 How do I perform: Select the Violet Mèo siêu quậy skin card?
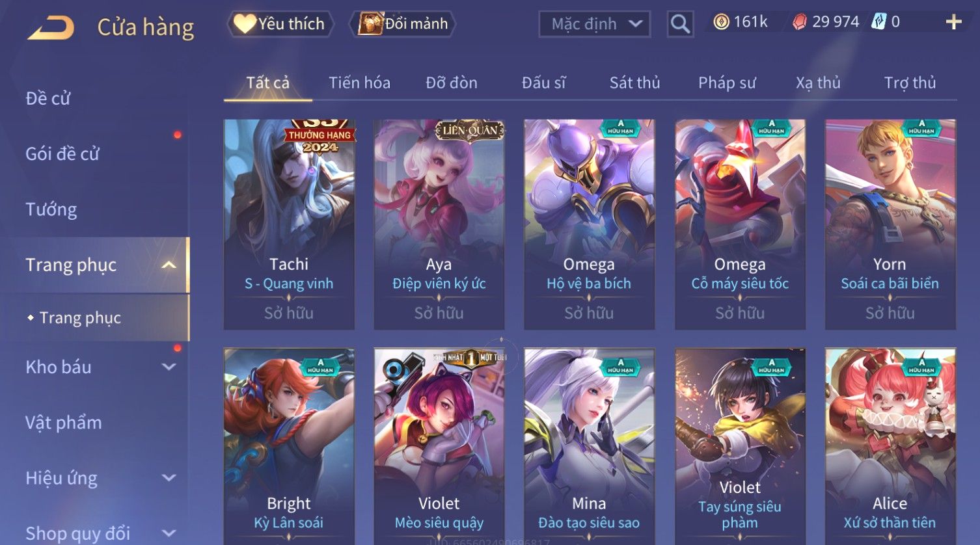(439, 445)
